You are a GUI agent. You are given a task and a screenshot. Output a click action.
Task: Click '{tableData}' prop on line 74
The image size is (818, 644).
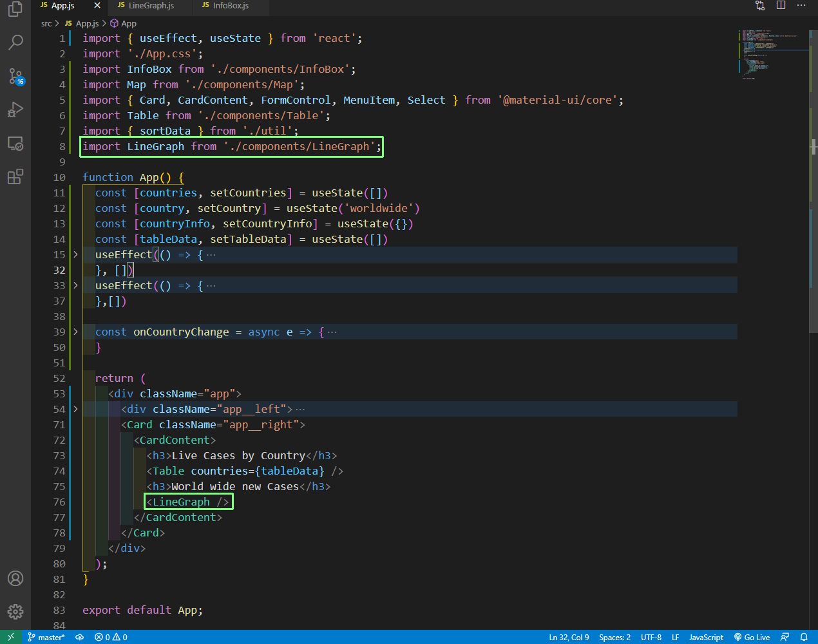coord(289,471)
